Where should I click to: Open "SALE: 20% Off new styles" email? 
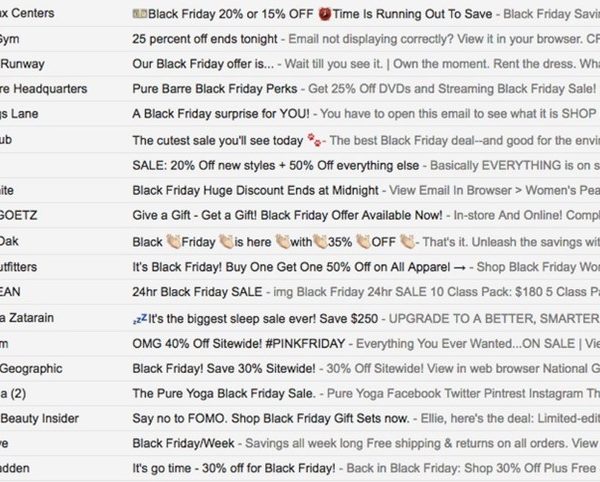(300, 165)
